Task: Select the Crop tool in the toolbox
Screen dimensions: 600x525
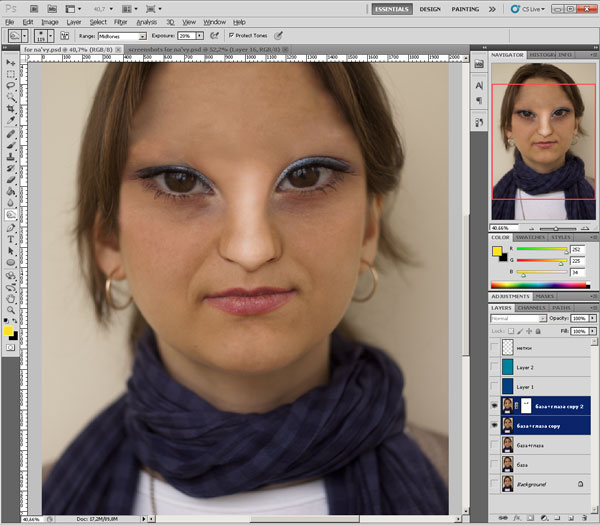Action: [x=11, y=109]
